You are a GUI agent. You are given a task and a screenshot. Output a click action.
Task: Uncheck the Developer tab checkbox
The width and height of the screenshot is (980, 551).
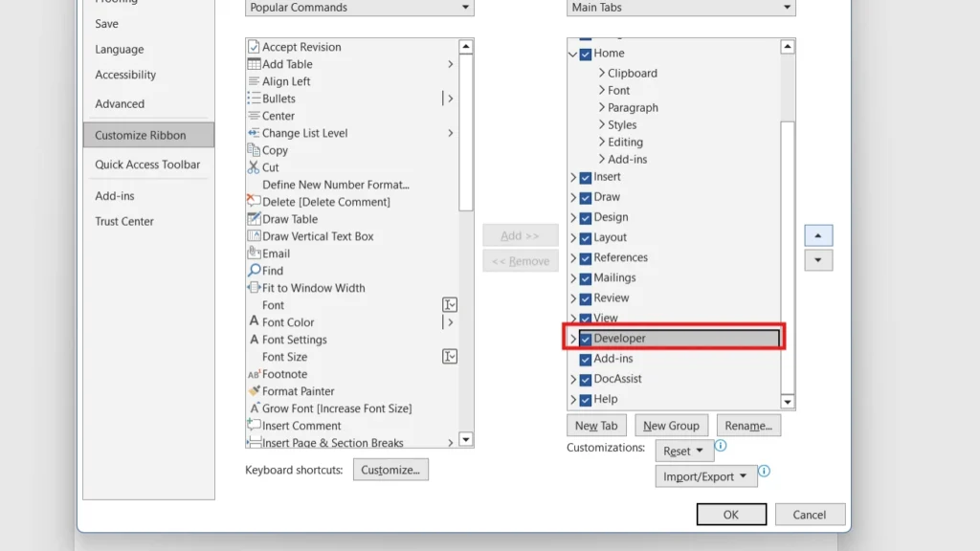point(585,338)
